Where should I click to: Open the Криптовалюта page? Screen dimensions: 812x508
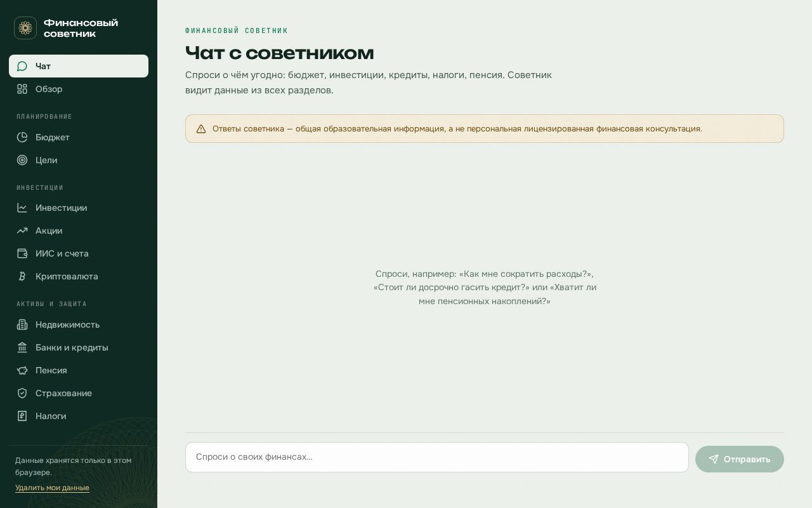[x=79, y=276]
